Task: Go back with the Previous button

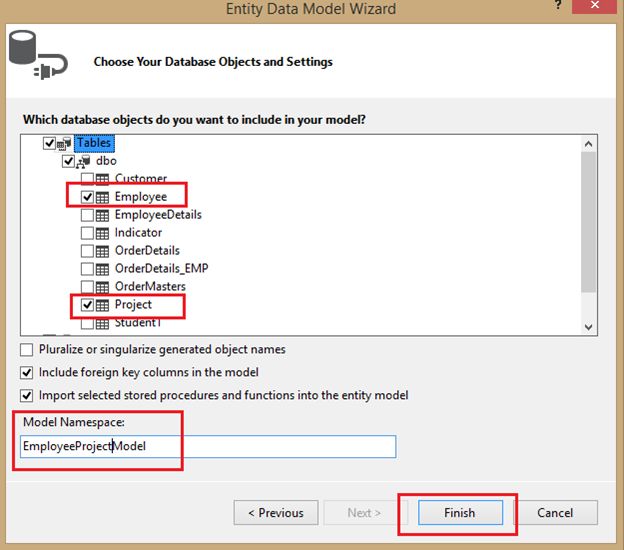Action: click(x=276, y=513)
